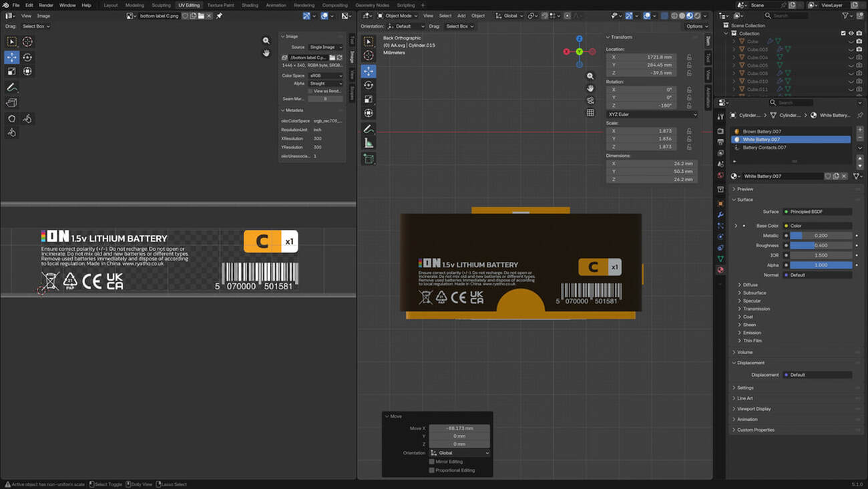
Task: Select the Measure tool in 3D viewport toolbar
Action: (x=369, y=143)
